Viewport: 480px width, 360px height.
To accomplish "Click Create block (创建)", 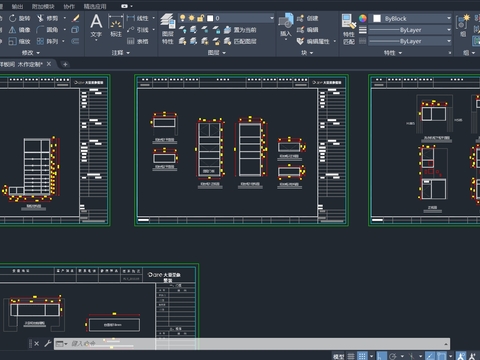I will point(307,18).
